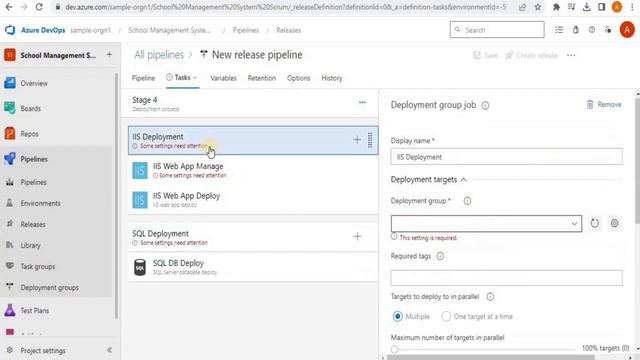Select the SQL Deployment job

[x=253, y=237]
